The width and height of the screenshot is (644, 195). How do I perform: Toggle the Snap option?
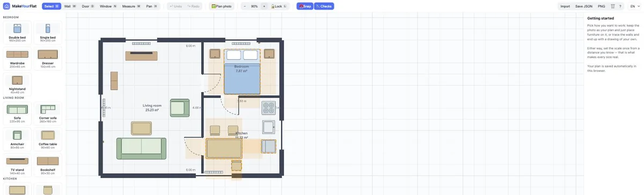(305, 6)
